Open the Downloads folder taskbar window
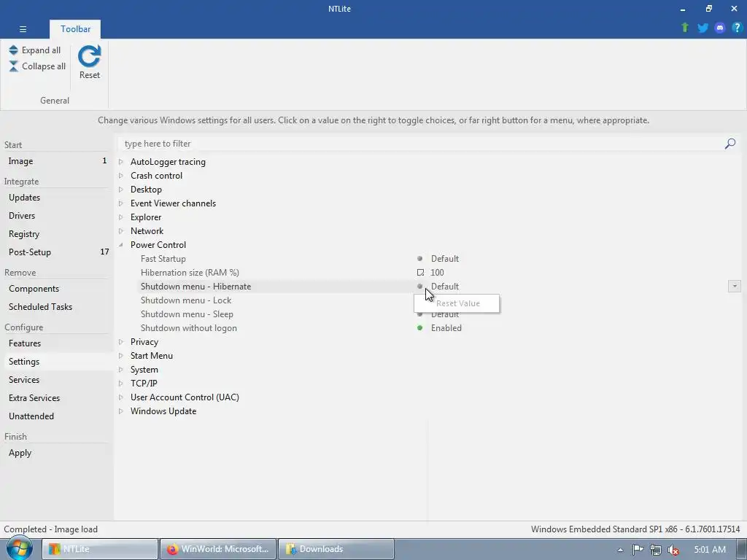The width and height of the screenshot is (747, 560). pos(336,549)
